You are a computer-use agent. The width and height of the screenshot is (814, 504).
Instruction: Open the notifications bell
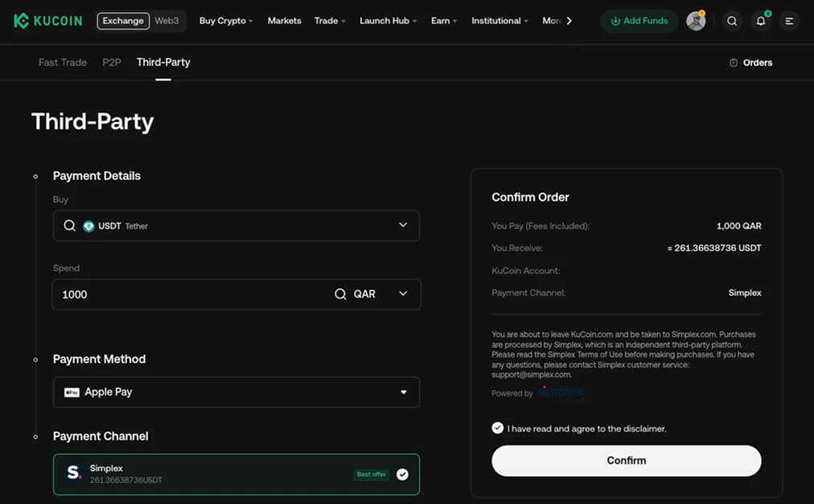(x=761, y=21)
